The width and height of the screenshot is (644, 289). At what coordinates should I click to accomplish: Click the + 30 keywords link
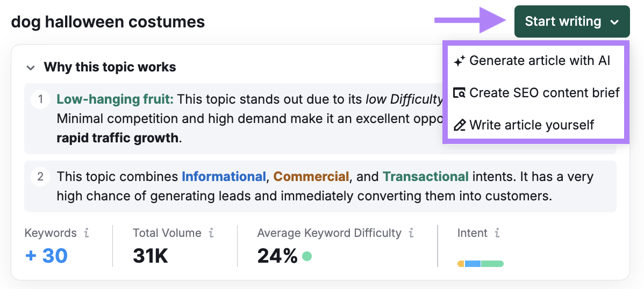pos(46,256)
